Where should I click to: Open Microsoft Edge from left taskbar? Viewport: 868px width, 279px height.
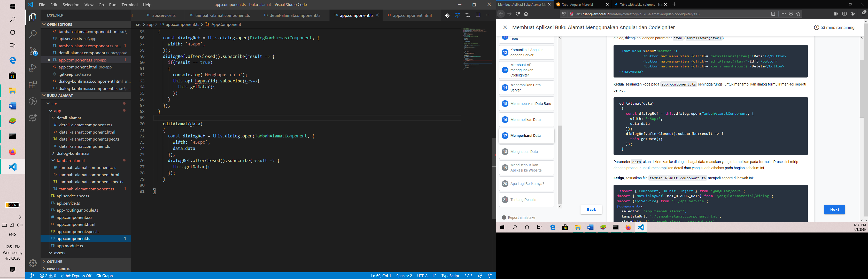12,60
